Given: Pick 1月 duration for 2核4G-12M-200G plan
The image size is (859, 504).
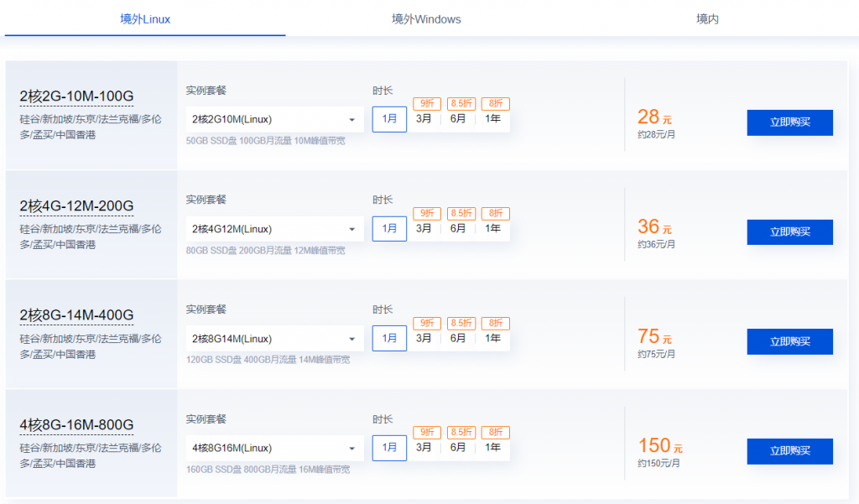Looking at the screenshot, I should (x=389, y=228).
